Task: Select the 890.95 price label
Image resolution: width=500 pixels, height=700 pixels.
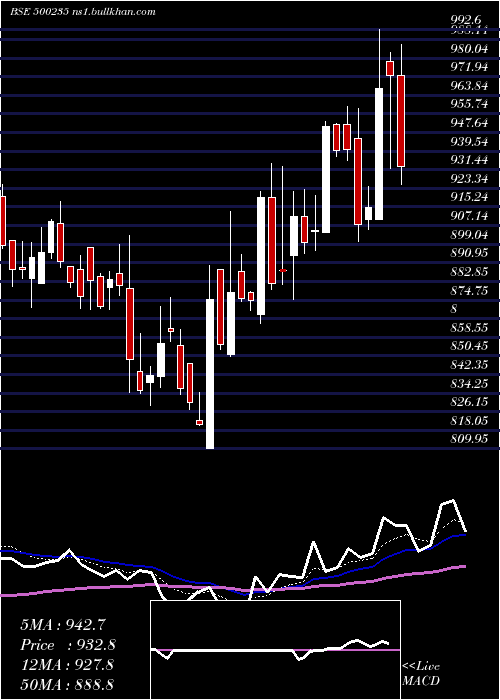Action: [469, 253]
